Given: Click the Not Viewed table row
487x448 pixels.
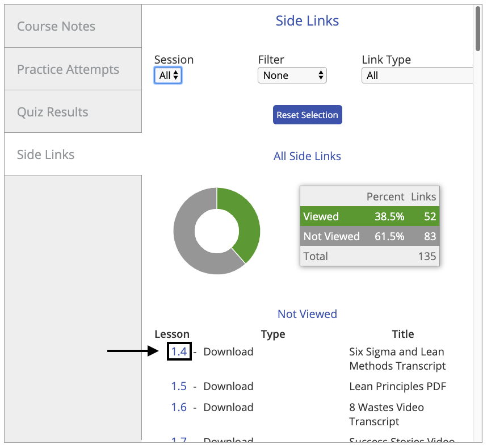Looking at the screenshot, I should click(369, 236).
